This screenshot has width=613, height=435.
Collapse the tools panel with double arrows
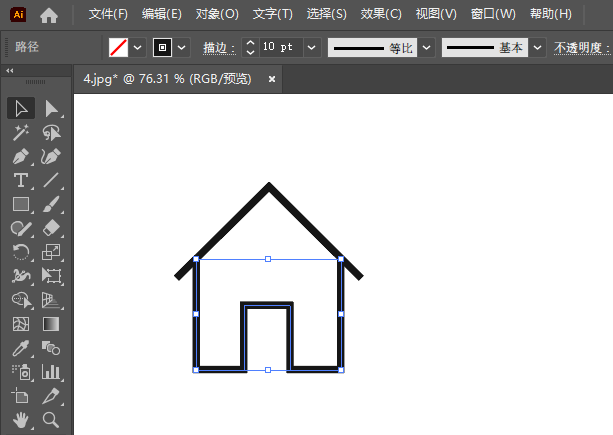pyautogui.click(x=10, y=71)
